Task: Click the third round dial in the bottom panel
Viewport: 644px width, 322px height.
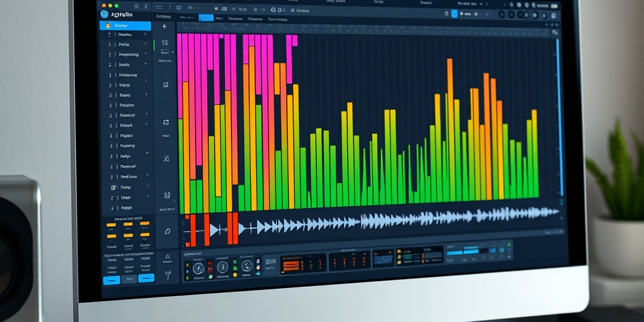Action: coord(247,265)
